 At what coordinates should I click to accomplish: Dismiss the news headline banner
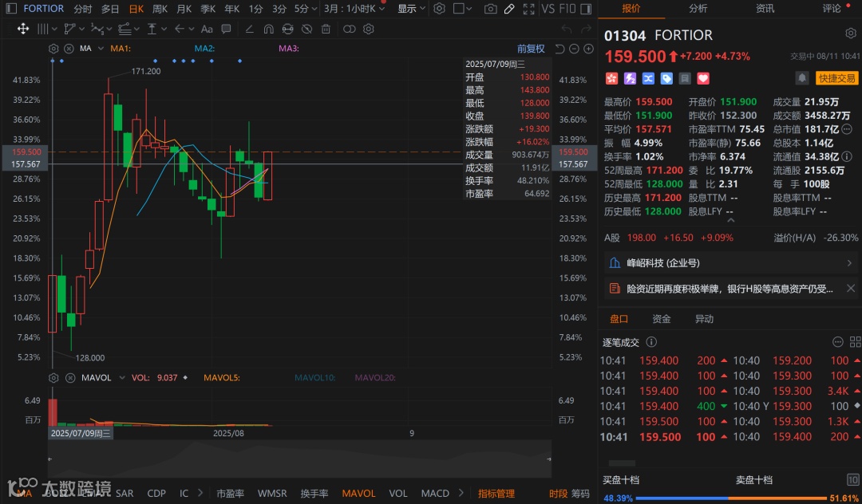pyautogui.click(x=851, y=288)
